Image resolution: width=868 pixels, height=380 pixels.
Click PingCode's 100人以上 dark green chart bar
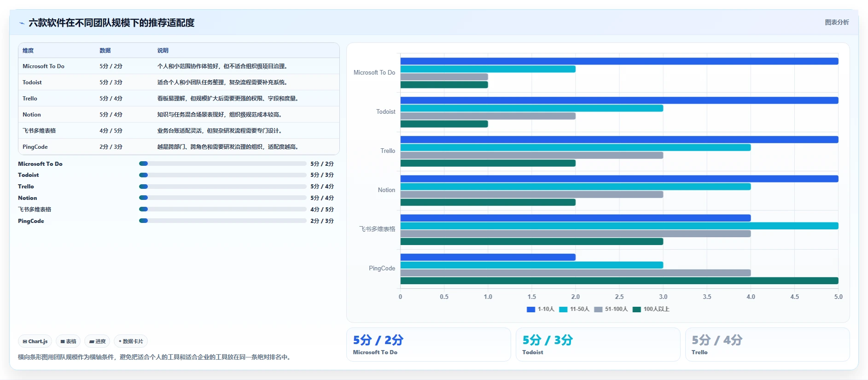(619, 281)
